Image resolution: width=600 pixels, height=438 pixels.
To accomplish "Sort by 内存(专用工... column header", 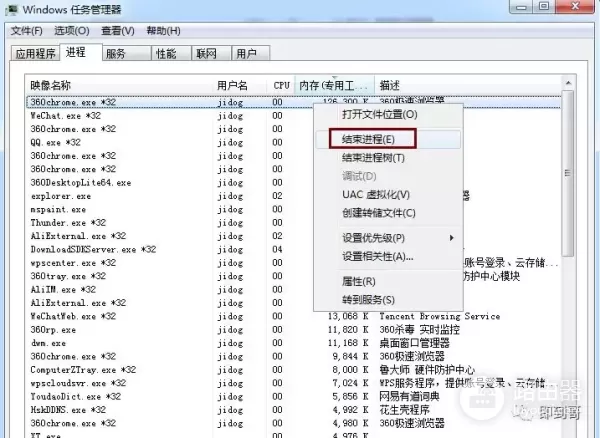I will point(334,85).
